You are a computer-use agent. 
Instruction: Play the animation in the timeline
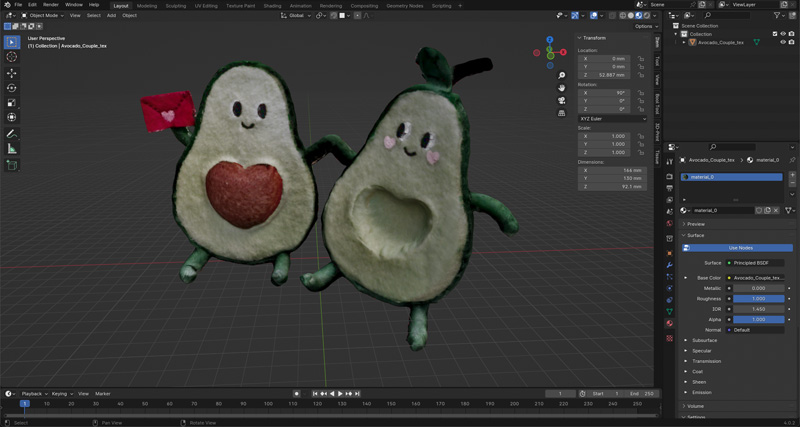coord(340,394)
